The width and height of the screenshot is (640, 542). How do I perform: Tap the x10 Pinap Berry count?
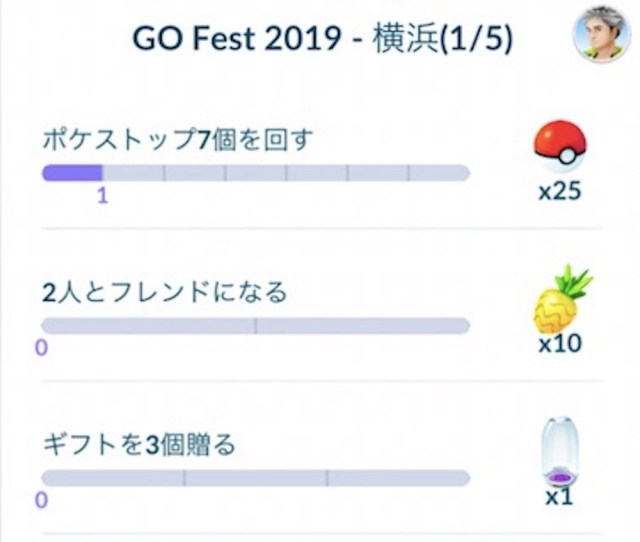[x=560, y=345]
